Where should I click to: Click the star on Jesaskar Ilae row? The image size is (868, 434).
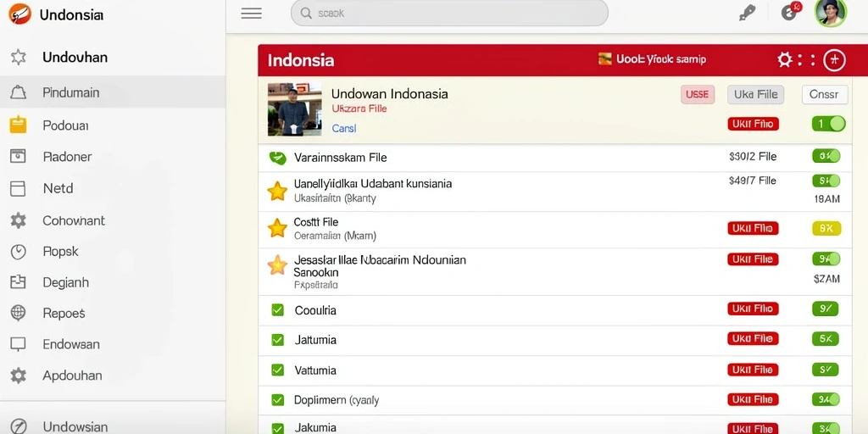tap(277, 265)
